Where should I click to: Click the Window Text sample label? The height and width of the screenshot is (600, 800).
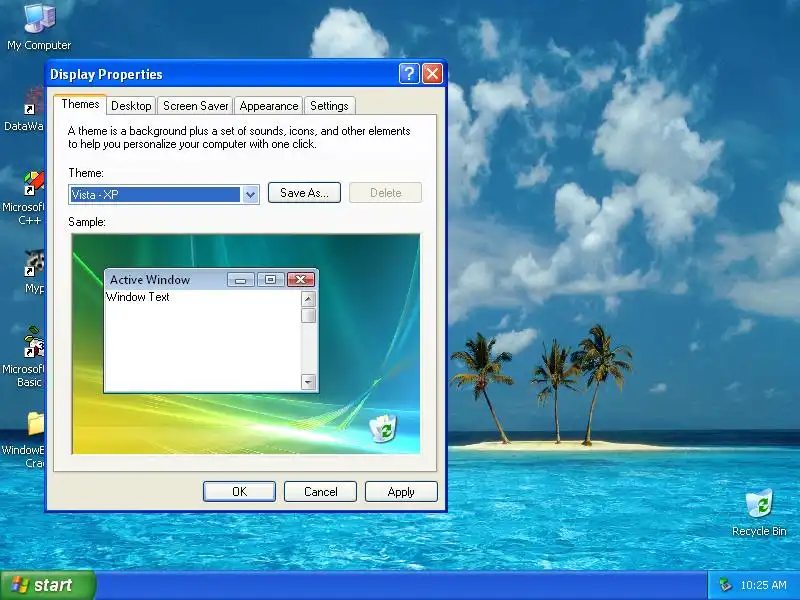(138, 297)
